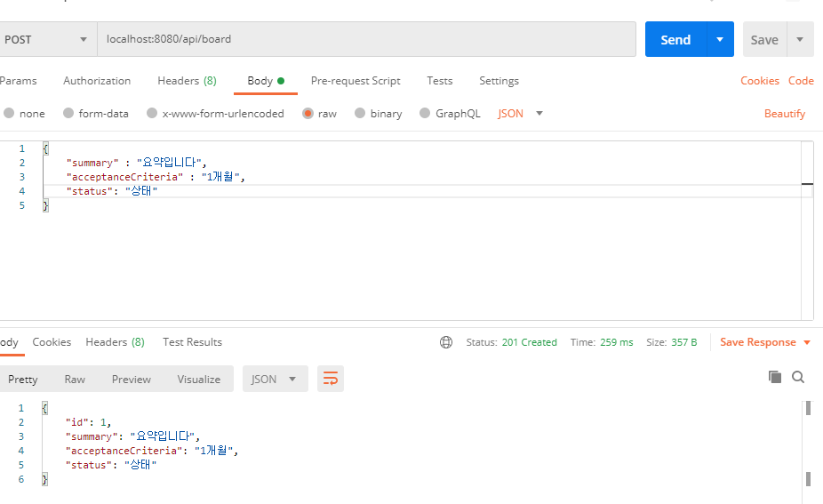Viewport: 823px width, 504px height.
Task: Click the Send button
Action: pos(675,39)
